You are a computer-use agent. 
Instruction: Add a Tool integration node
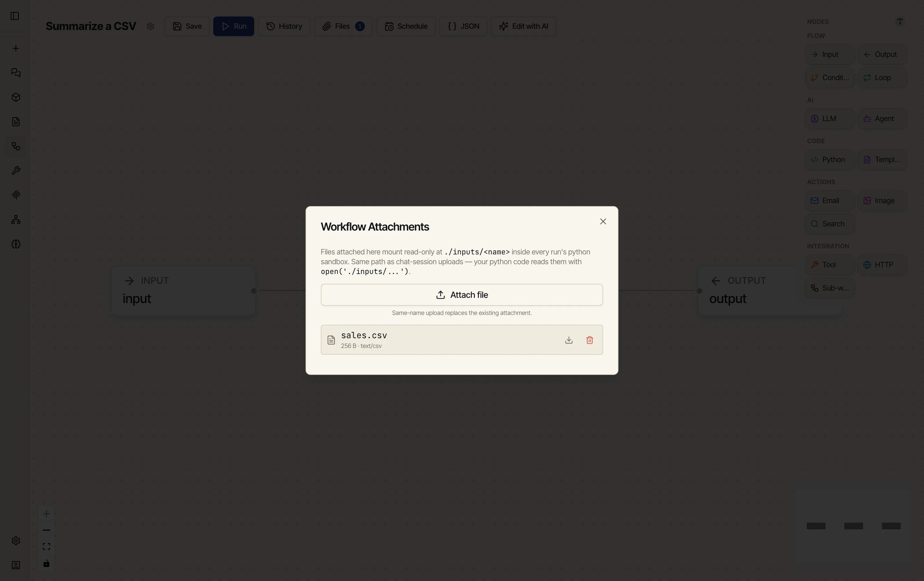[x=830, y=265]
